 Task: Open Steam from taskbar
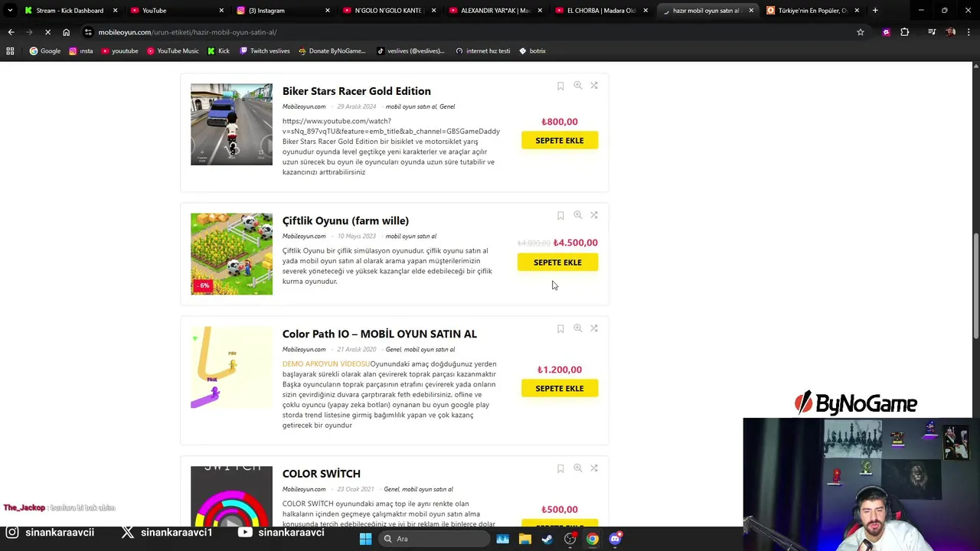click(x=547, y=539)
